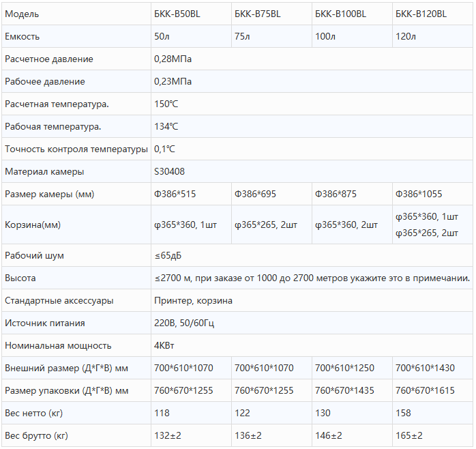476x449 pixels.
Task: Click the 760*670*1435 package size cell
Action: coord(344,390)
